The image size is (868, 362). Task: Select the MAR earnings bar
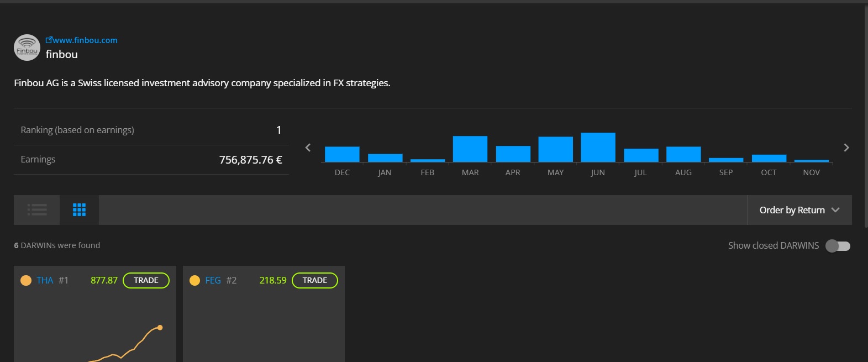pyautogui.click(x=470, y=149)
